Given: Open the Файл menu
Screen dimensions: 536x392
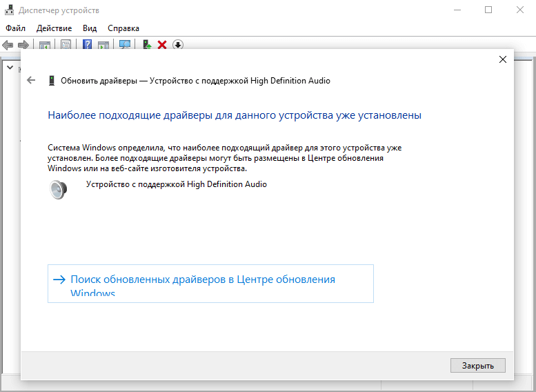Looking at the screenshot, I should tap(15, 28).
